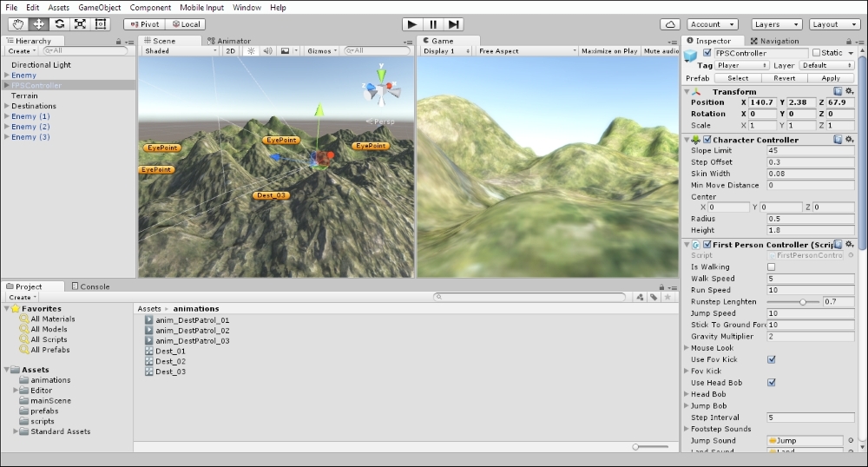The width and height of the screenshot is (868, 467).
Task: Click the Script field object picker
Action: 851,255
